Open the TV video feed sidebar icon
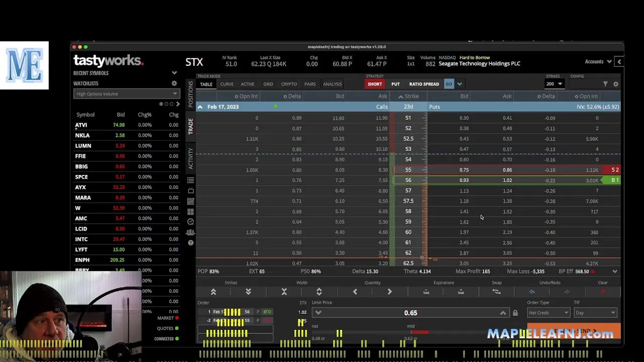Viewport: 644px width, 362px height. coord(191,191)
